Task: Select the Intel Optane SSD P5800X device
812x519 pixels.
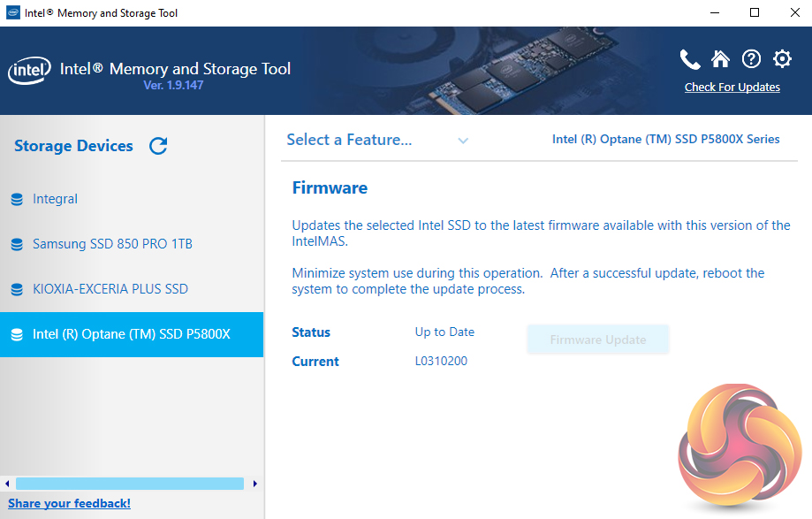Action: pyautogui.click(x=132, y=334)
